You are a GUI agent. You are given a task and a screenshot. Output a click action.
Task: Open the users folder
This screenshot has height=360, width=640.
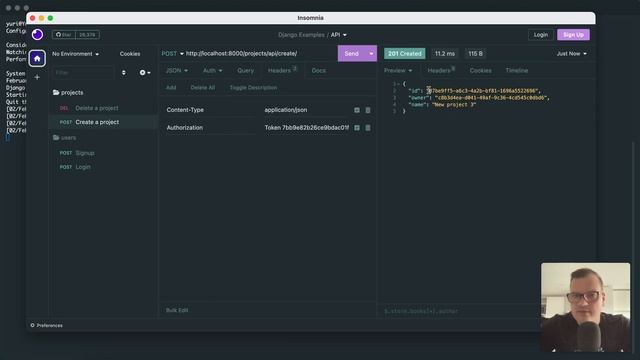pyautogui.click(x=64, y=138)
